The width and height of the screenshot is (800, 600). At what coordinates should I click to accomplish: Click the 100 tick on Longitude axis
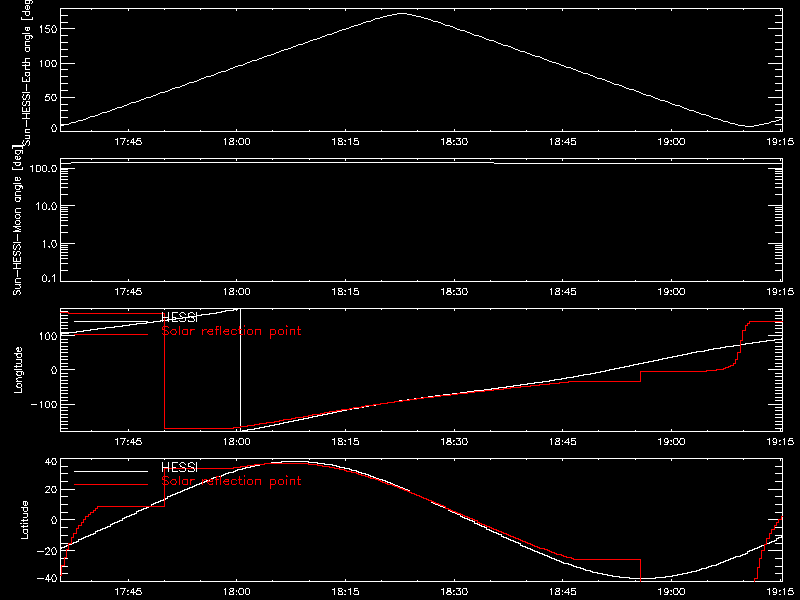pyautogui.click(x=48, y=336)
